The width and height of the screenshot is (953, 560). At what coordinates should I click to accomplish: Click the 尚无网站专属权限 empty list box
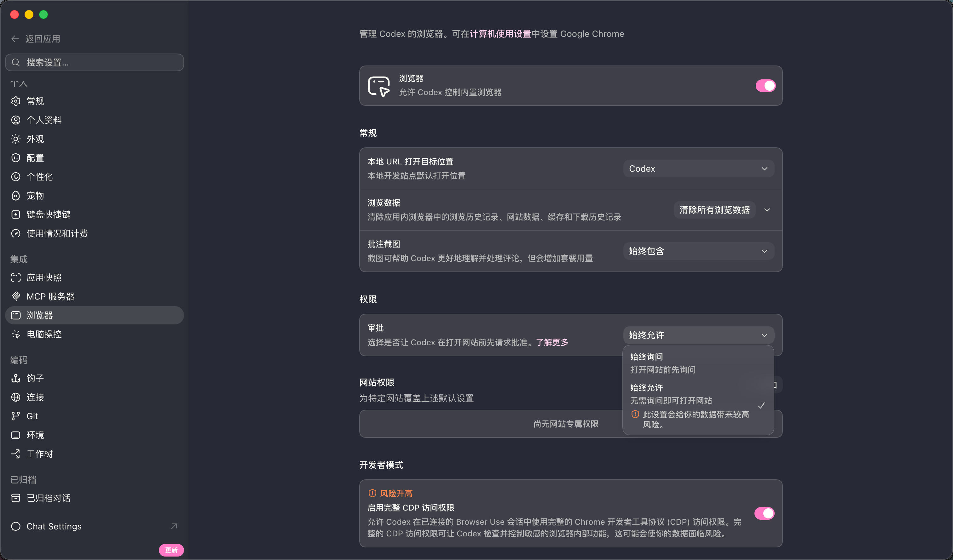pyautogui.click(x=571, y=424)
